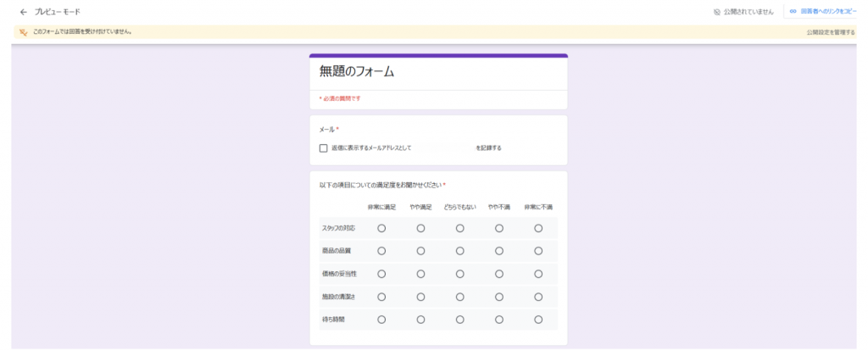This screenshot has height=351, width=868.
Task: Open 公開設定を管理する in the banner
Action: [830, 32]
